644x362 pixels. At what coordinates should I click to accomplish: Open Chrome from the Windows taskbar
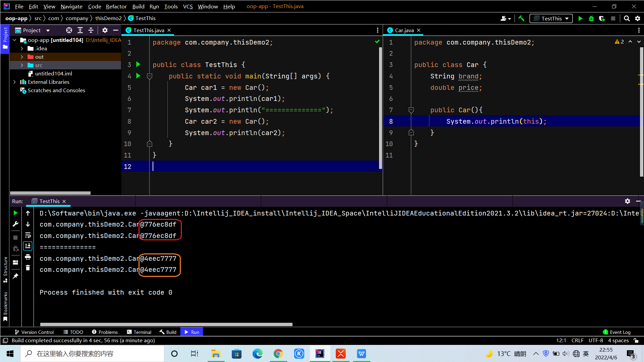tap(278, 354)
